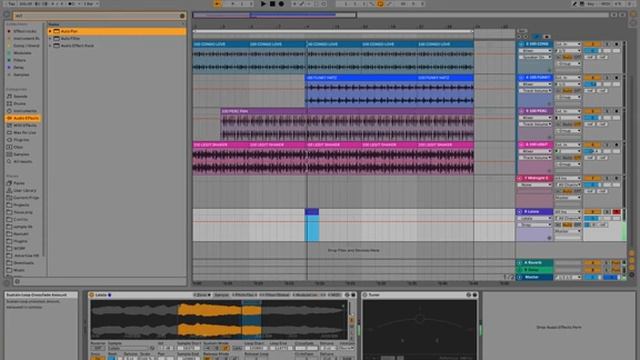Select Plug-ins category in browser
The width and height of the screenshot is (640, 360).
pyautogui.click(x=21, y=140)
